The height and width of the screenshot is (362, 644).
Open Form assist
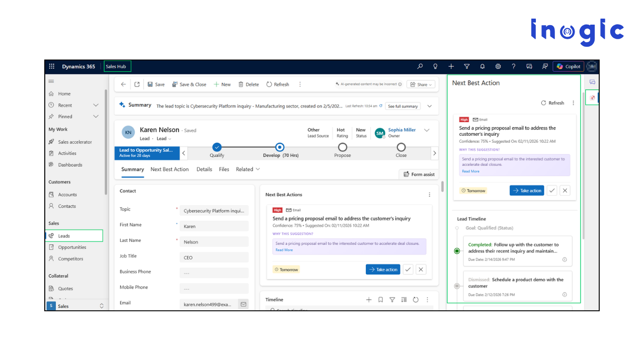click(419, 174)
